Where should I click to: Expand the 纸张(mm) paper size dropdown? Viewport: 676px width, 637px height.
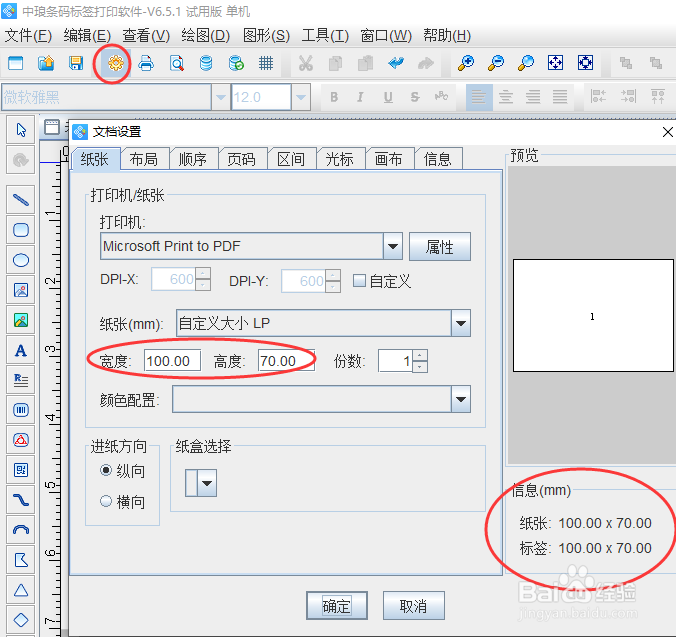461,323
